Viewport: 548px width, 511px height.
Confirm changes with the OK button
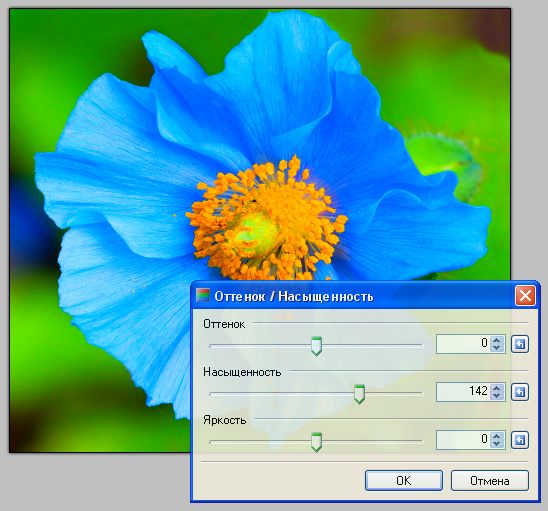(404, 481)
